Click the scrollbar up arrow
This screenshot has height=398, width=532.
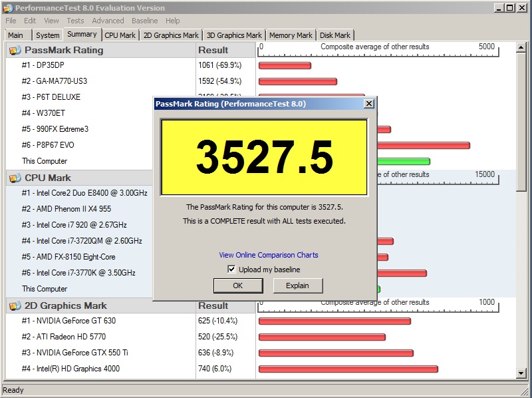[x=521, y=47]
